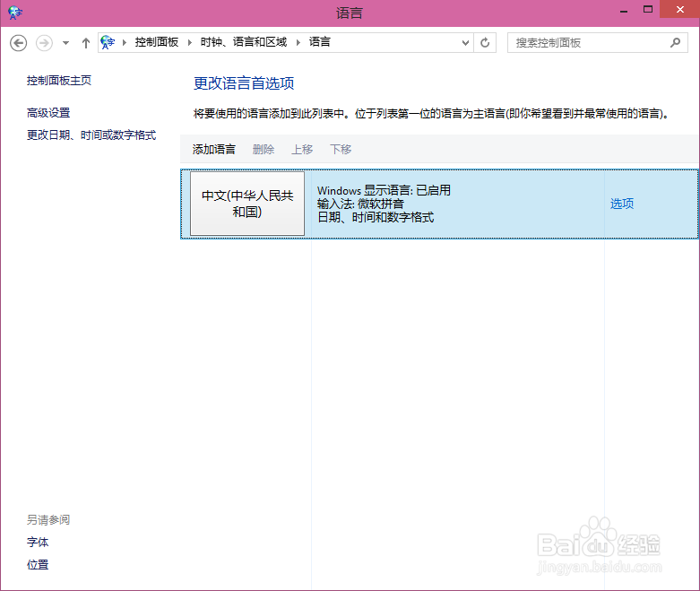Go back using the back arrow

coord(18,43)
